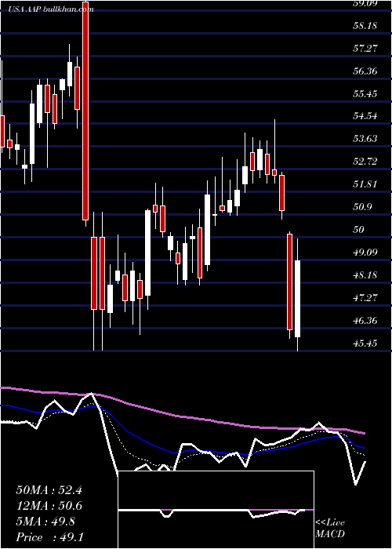Click the 58.18 price axis label
This screenshot has width=392, height=549.
coord(365,26)
